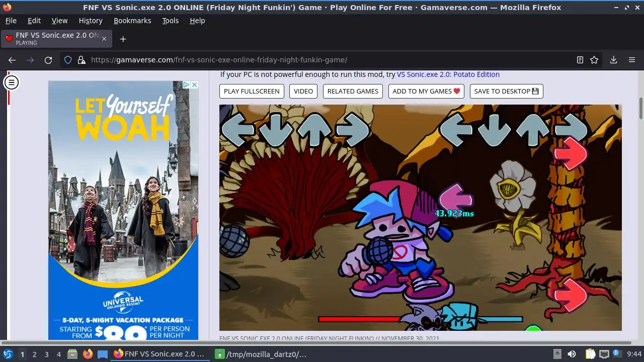This screenshot has width=644, height=362.
Task: Click the 43.923ms timing text
Action: (454, 213)
